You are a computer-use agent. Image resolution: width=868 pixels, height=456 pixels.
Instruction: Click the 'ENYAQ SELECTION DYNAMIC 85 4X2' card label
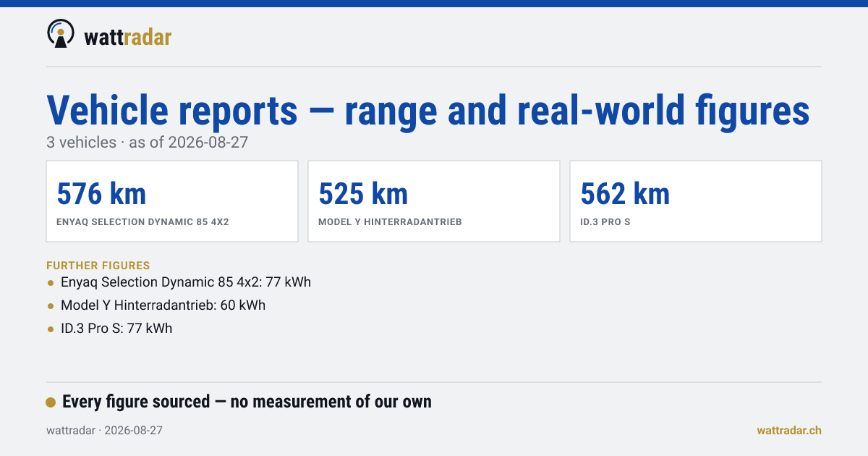(142, 222)
